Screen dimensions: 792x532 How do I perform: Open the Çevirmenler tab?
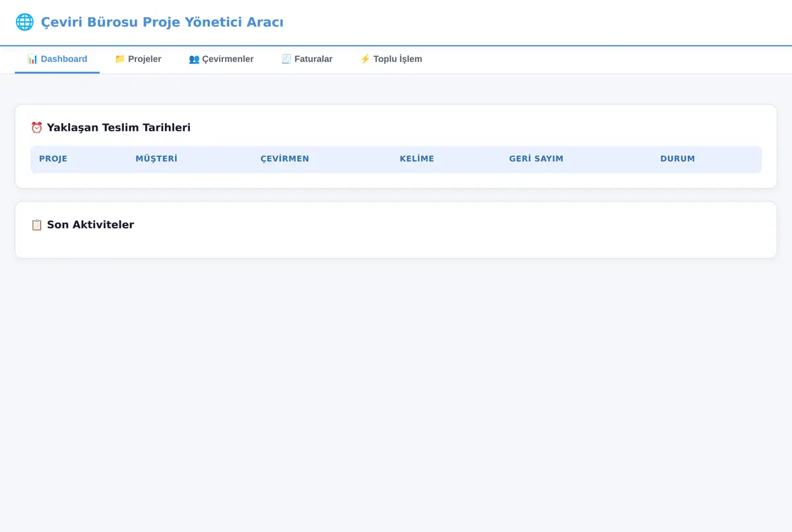click(221, 59)
